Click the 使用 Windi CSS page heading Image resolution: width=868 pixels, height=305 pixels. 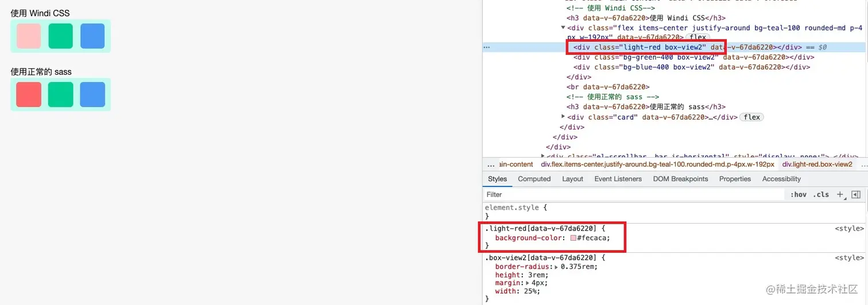pos(40,13)
